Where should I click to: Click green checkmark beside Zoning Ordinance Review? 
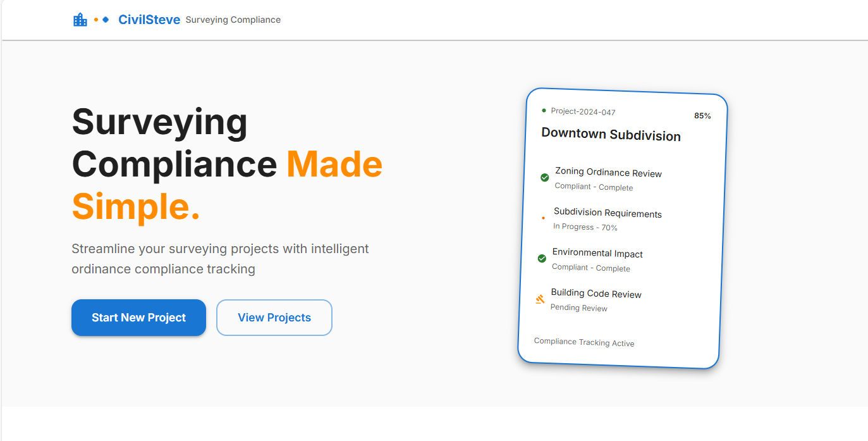[544, 178]
